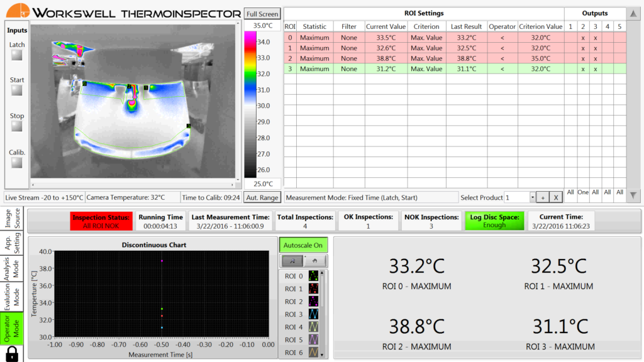Open output 3 logic mode 'All'
644x362 pixels.
pyautogui.click(x=595, y=192)
